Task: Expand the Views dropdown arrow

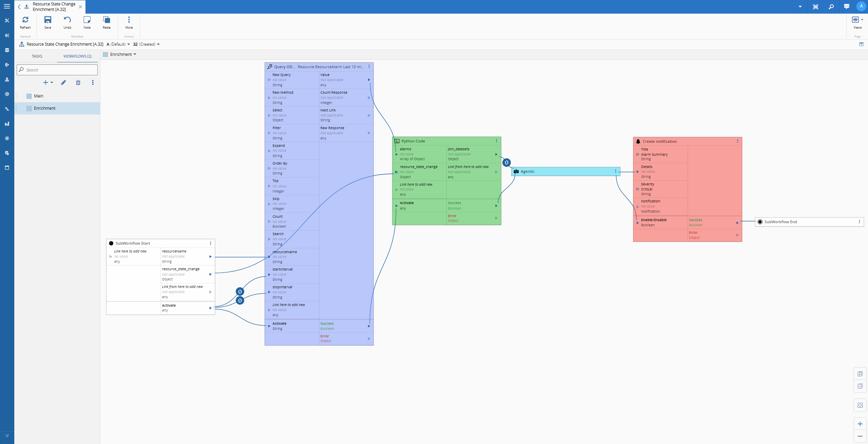Action: (x=862, y=19)
